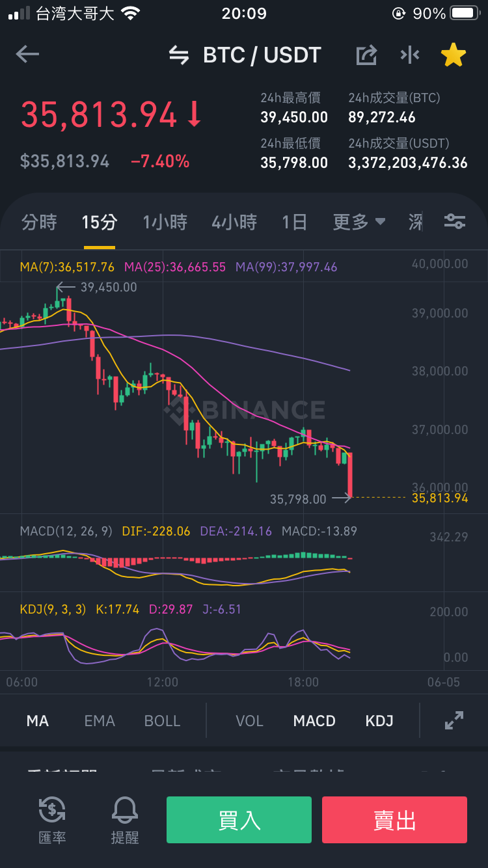Image resolution: width=488 pixels, height=868 pixels.
Task: Tap the red 賣出 sell button
Action: (394, 820)
